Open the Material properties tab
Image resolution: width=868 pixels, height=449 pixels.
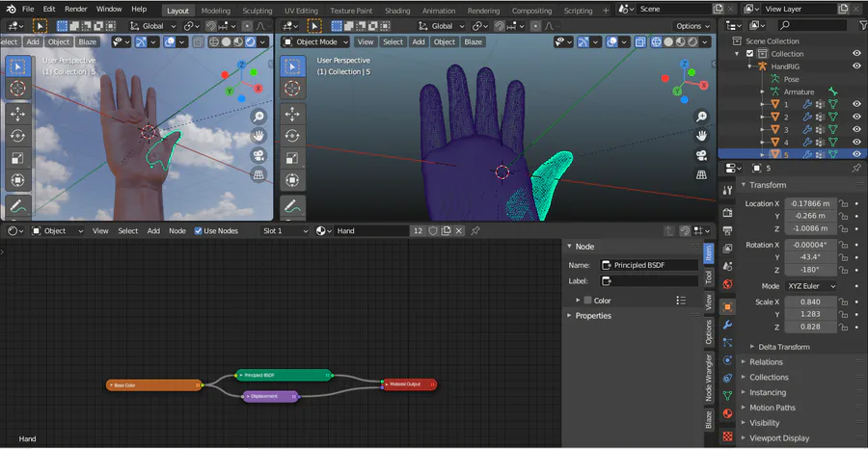point(727,413)
